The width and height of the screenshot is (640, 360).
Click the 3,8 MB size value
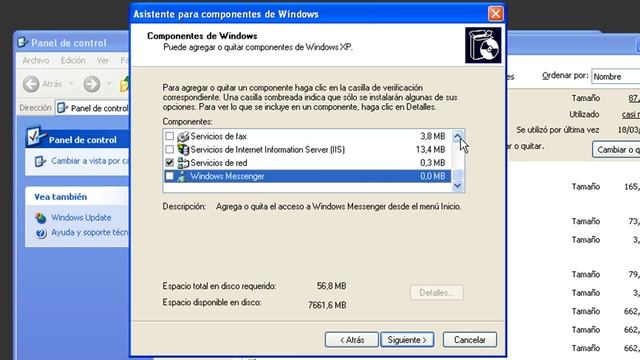(433, 136)
